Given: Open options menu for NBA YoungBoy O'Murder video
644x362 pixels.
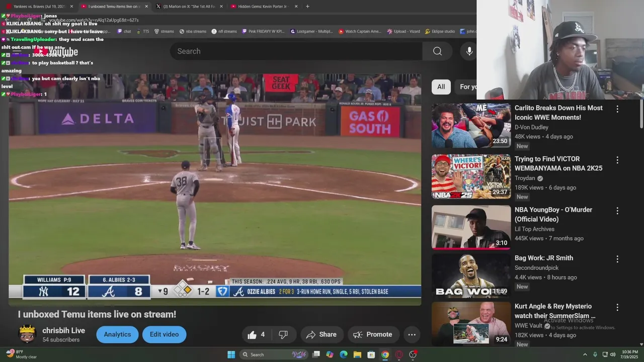Looking at the screenshot, I should (x=617, y=211).
